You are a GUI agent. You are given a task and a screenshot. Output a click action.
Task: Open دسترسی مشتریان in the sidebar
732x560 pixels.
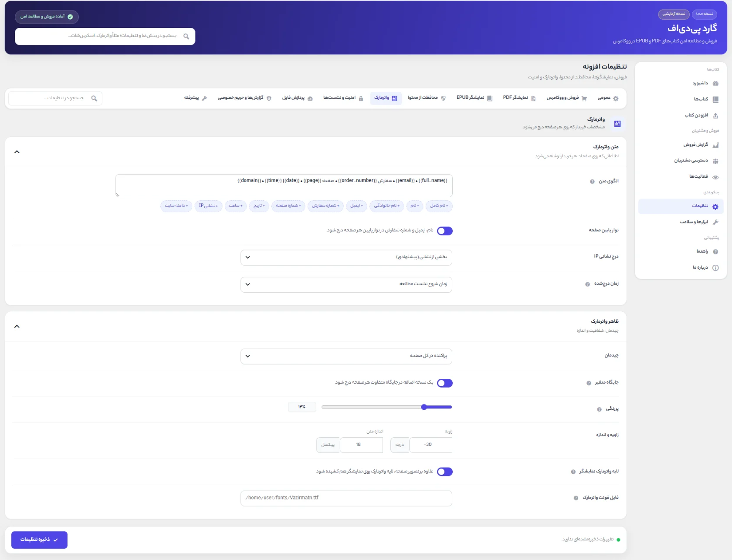click(681, 161)
